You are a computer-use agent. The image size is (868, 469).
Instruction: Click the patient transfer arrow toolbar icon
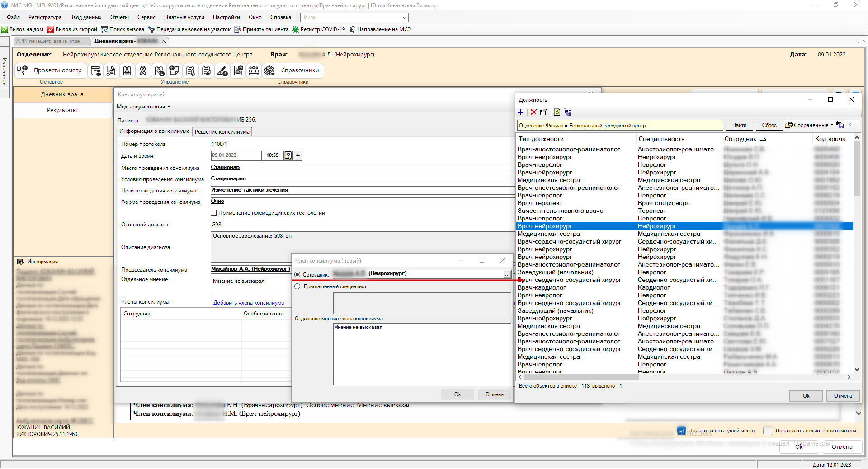(x=238, y=70)
